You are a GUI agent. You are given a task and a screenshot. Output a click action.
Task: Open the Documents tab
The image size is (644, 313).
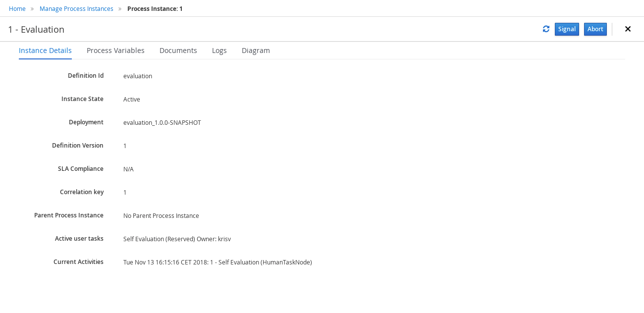(178, 51)
